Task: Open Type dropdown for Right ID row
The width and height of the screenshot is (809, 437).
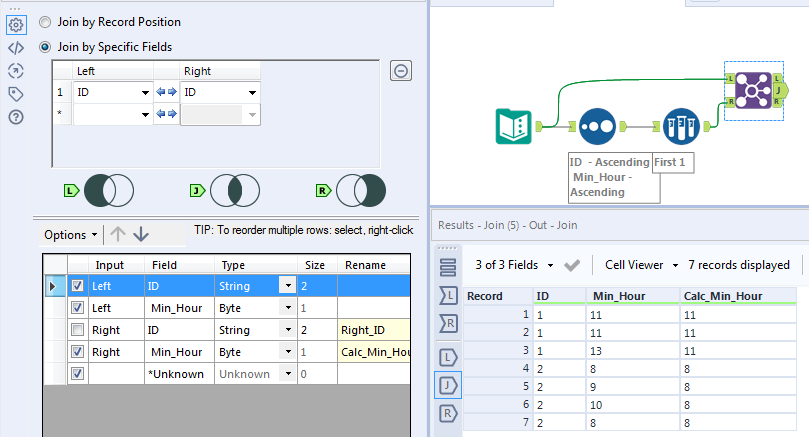Action: (288, 329)
